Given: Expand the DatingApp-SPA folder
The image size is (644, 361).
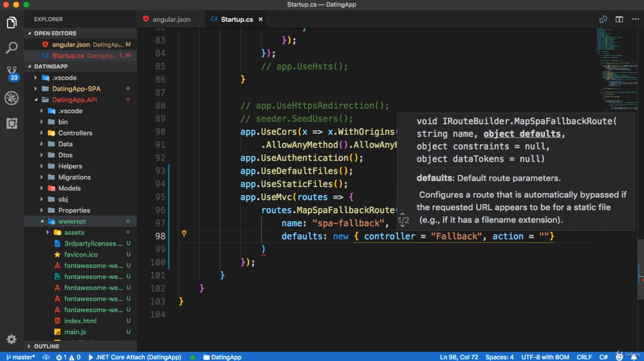Looking at the screenshot, I should pyautogui.click(x=76, y=89).
